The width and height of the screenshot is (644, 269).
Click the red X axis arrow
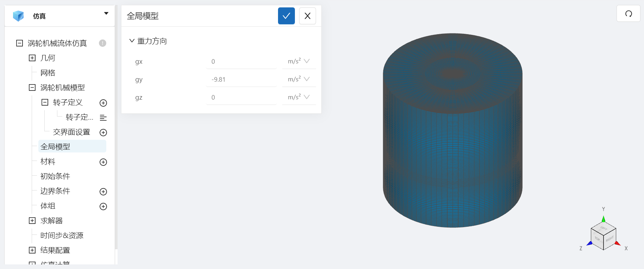(618, 243)
